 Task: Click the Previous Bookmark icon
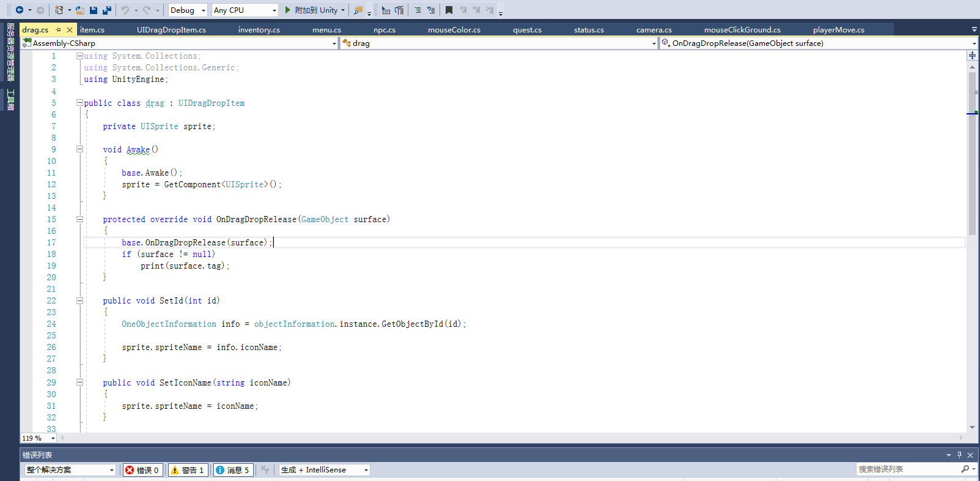[x=463, y=10]
